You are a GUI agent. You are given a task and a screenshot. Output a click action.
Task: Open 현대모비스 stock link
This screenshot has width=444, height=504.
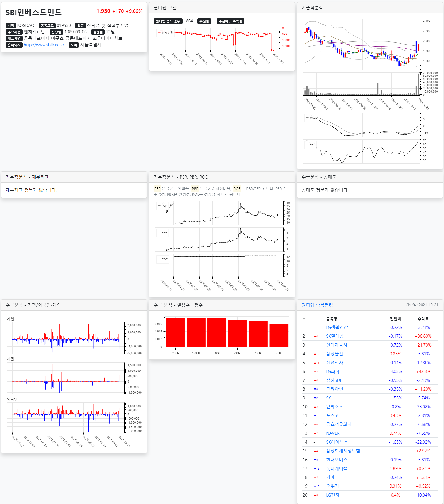point(336,460)
